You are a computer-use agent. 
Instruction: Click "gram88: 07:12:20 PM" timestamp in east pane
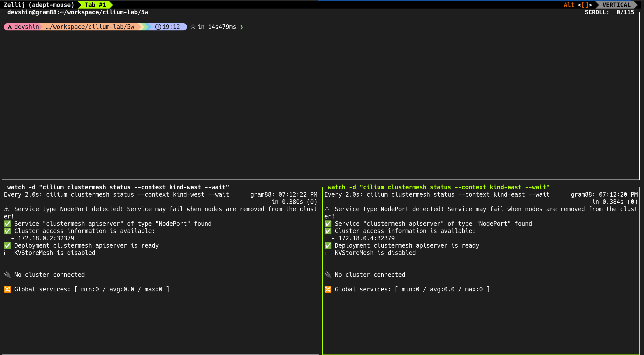(604, 194)
